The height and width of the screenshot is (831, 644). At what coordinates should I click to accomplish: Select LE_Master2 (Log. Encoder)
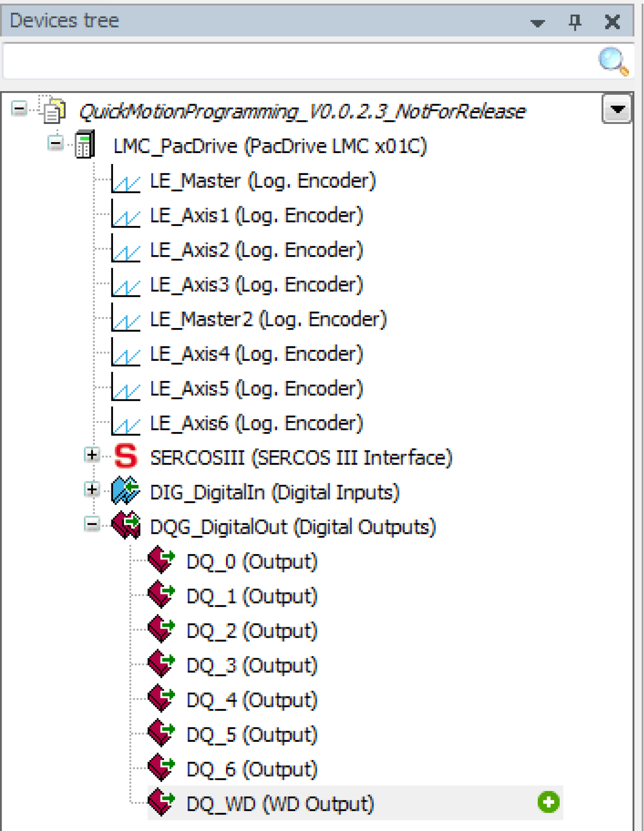click(x=269, y=319)
